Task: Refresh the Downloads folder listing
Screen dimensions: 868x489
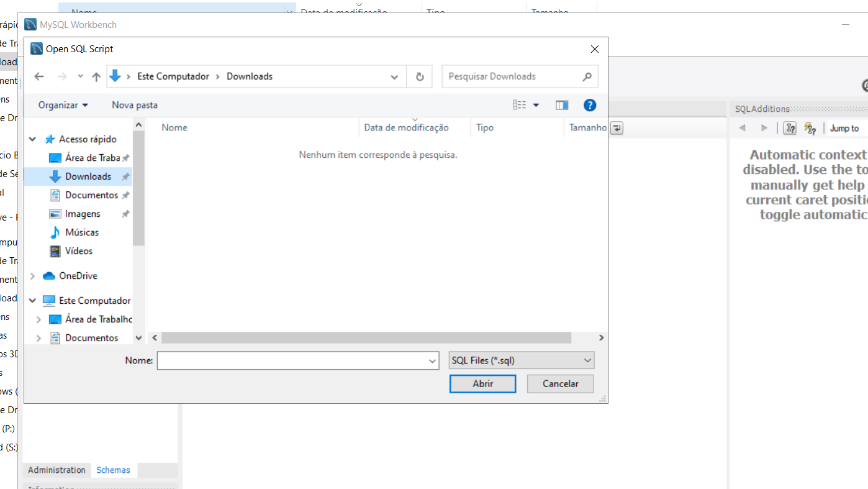Action: click(420, 77)
